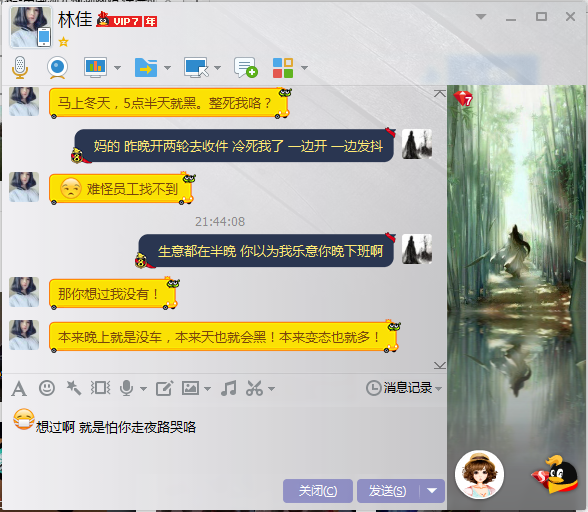Start a voice call with microphone icon
Screen dimensions: 588x512
20,68
